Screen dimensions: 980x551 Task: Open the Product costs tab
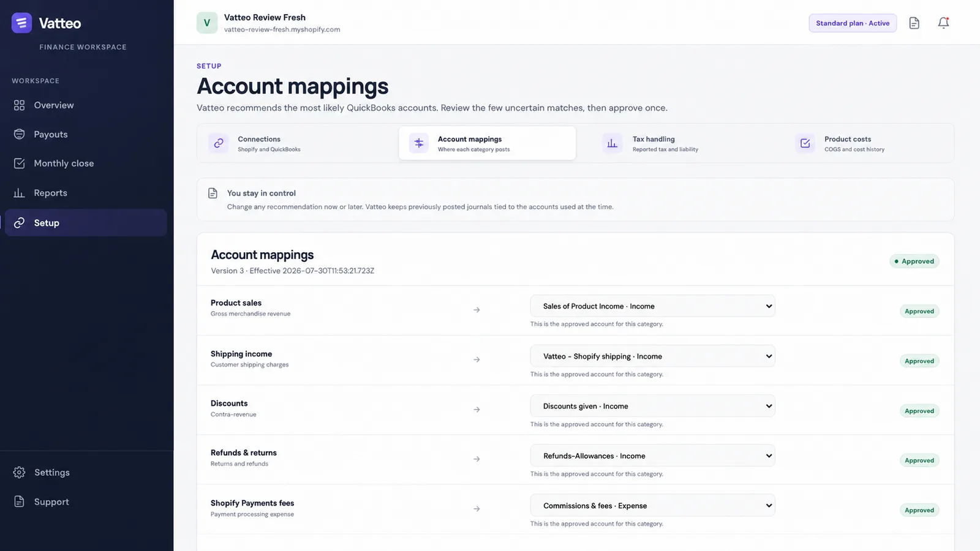(873, 143)
